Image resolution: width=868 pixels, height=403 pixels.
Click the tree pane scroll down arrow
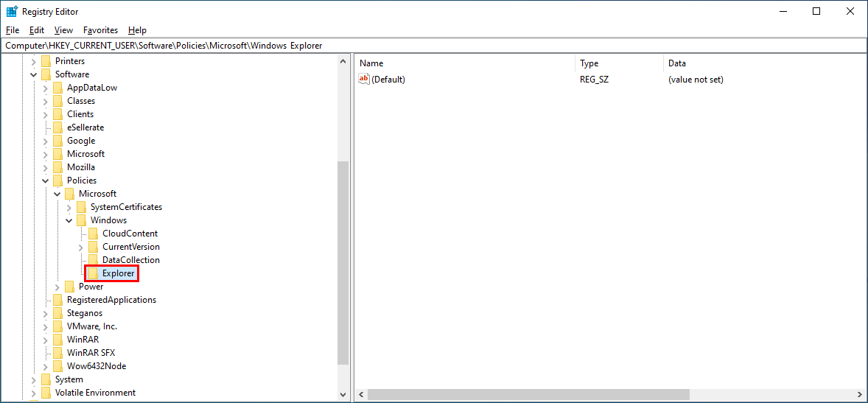pos(343,395)
